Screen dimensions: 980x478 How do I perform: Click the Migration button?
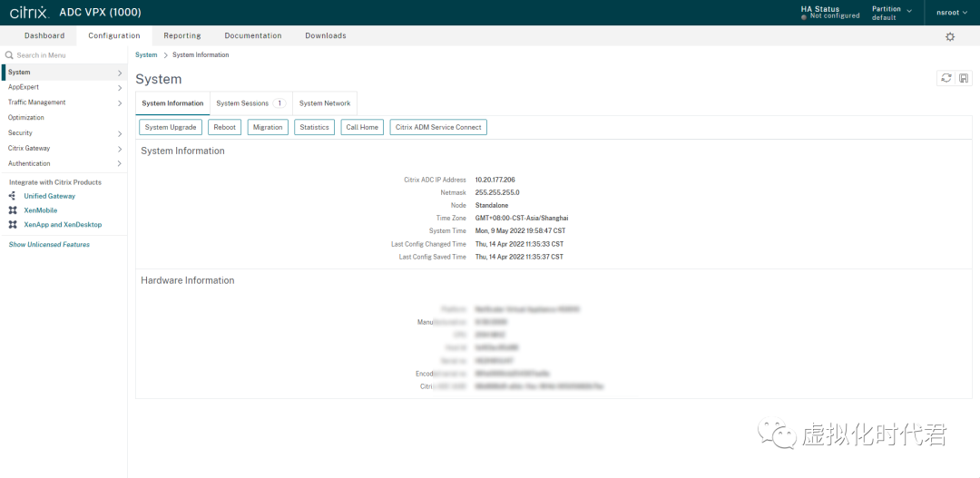pos(268,127)
